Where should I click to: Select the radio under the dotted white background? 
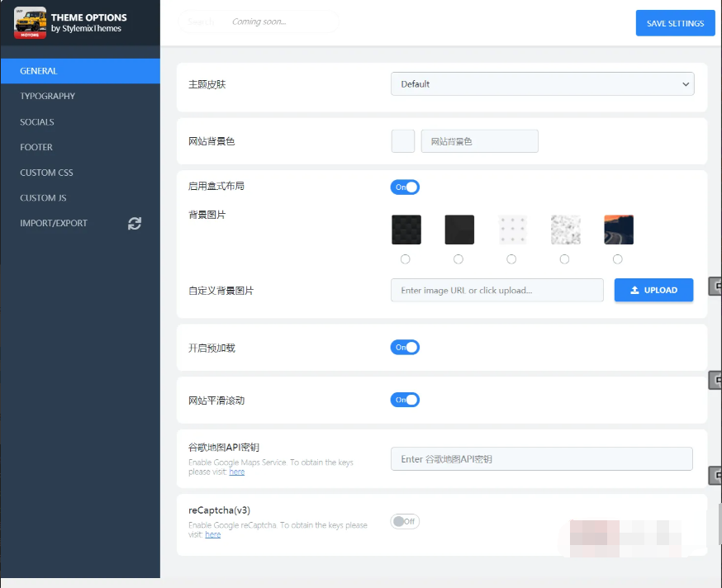point(511,259)
